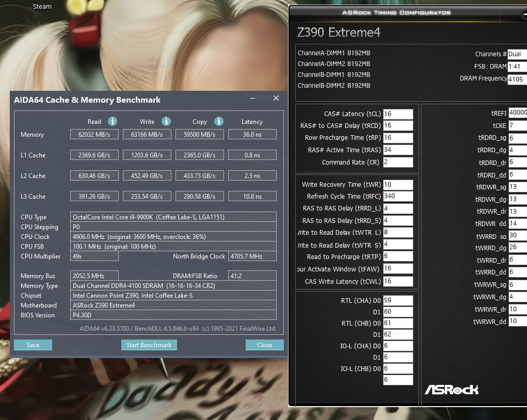Click the tREFI field in ASRock configurator
This screenshot has height=420, width=527.
click(518, 112)
